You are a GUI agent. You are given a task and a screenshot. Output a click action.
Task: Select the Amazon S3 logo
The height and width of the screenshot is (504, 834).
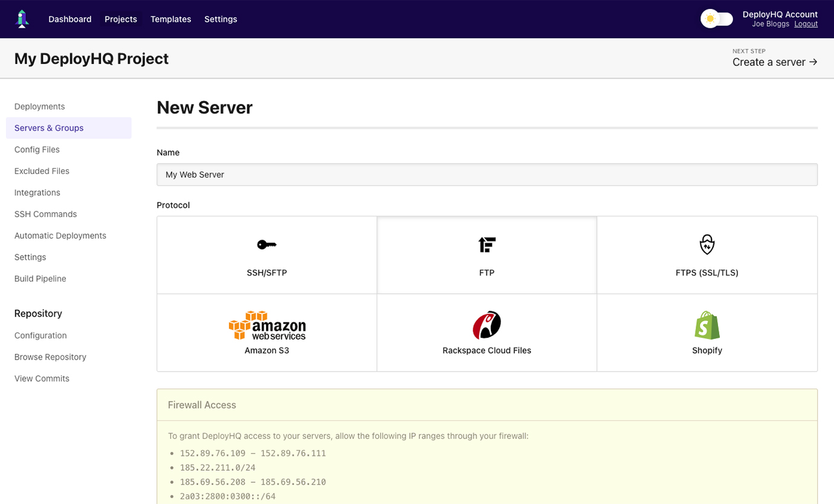point(267,325)
